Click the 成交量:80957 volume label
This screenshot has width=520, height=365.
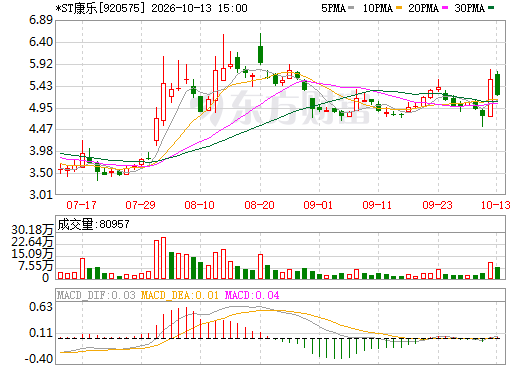[93, 224]
